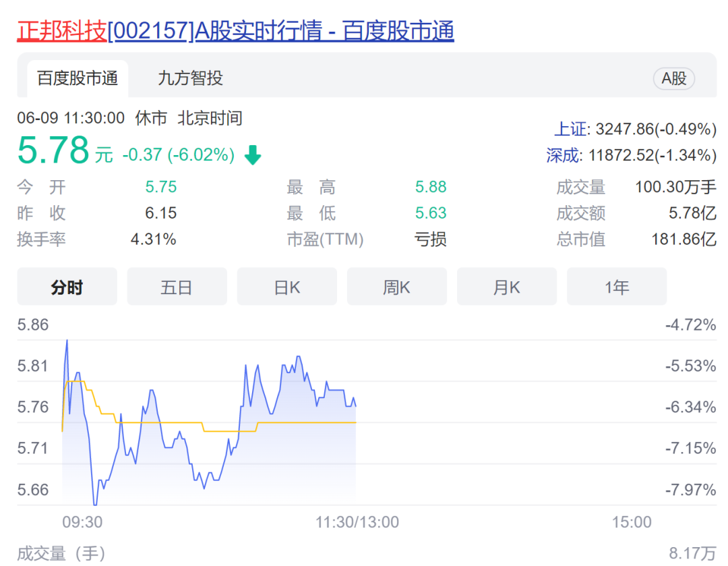Viewport: 728px width, 566px height.
Task: Open the 深成 index link
Action: point(565,156)
